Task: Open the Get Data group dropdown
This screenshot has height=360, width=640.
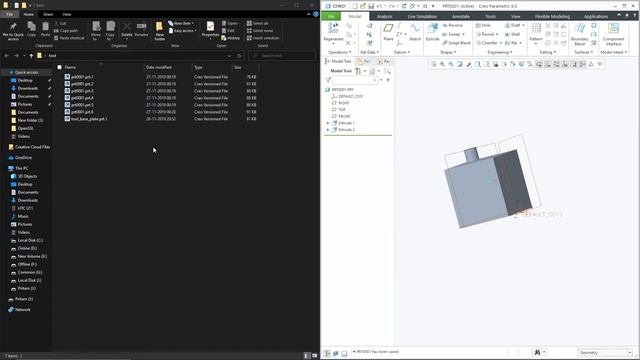Action: pyautogui.click(x=369, y=52)
